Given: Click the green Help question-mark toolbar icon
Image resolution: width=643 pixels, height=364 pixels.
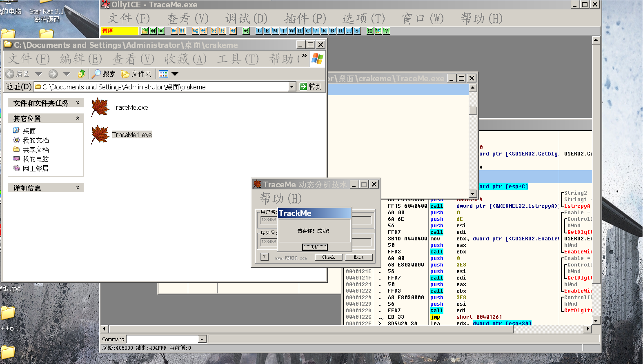Looking at the screenshot, I should (x=386, y=31).
